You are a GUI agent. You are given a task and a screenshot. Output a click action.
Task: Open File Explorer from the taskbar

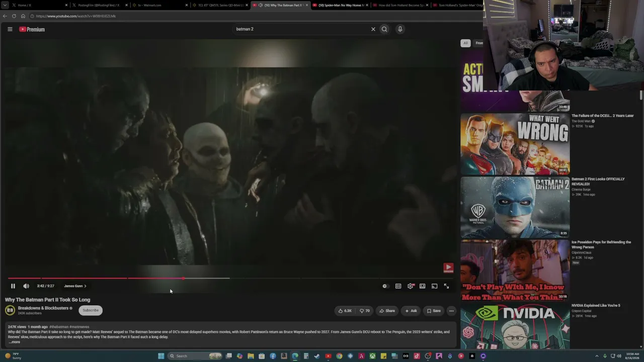[251, 356]
